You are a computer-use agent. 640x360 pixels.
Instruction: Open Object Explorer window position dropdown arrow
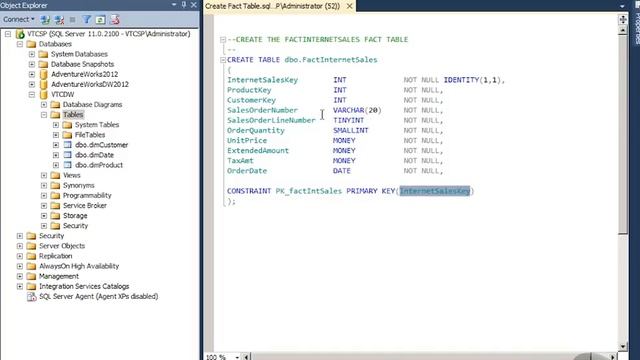[x=174, y=5]
